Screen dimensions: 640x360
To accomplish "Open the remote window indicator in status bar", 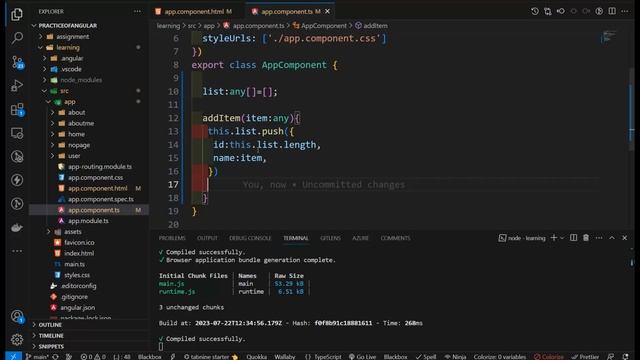I will (x=13, y=356).
